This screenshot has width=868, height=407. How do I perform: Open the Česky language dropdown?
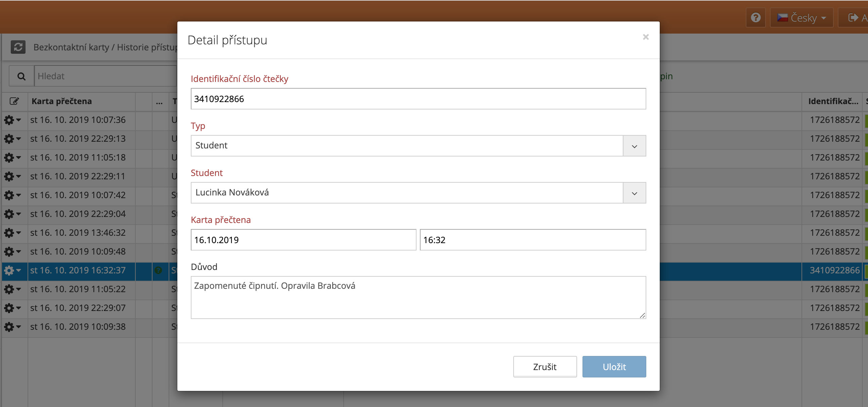tap(801, 17)
